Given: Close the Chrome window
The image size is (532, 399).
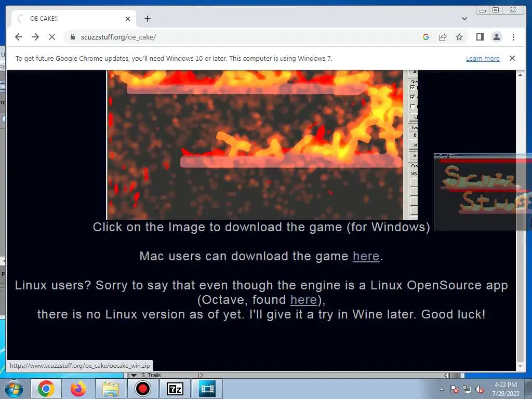Looking at the screenshot, I should (x=513, y=10).
